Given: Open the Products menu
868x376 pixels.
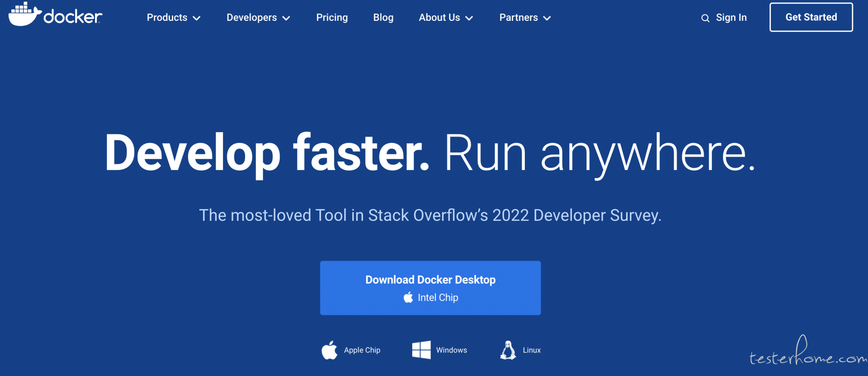Looking at the screenshot, I should pos(174,18).
